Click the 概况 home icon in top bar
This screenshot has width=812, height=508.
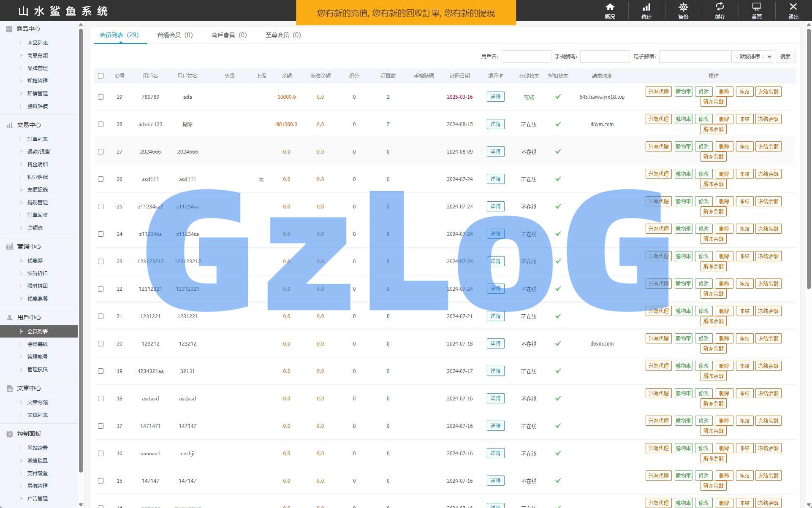(610, 7)
